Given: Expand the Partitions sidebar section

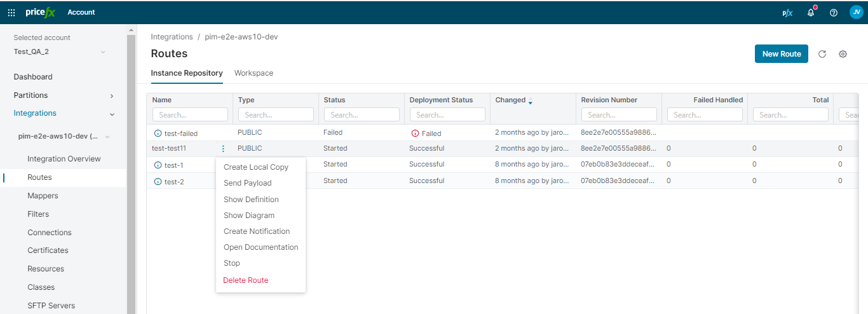Looking at the screenshot, I should (x=112, y=95).
